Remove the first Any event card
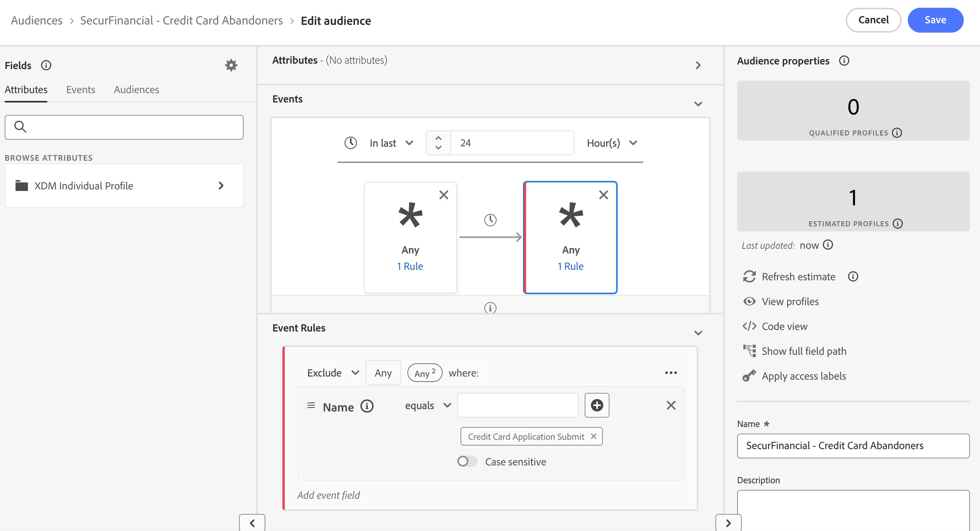Screen dimensions: 980x531 click(x=443, y=195)
